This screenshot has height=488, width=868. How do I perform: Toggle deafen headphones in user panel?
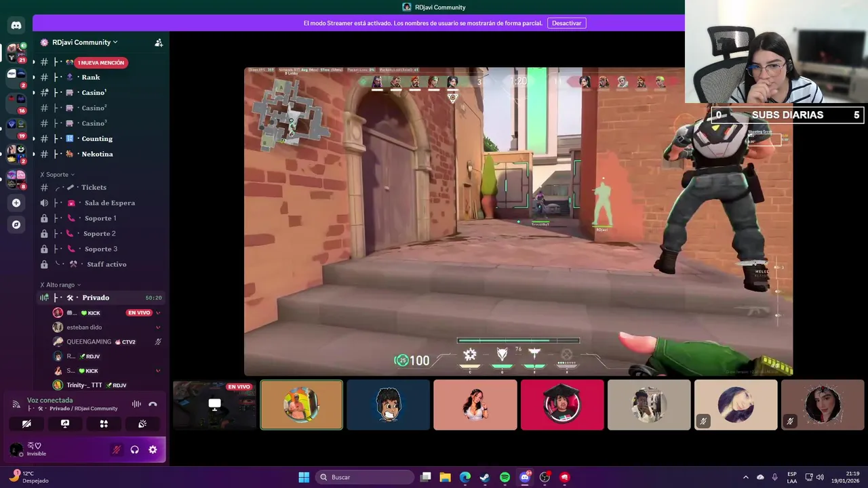(135, 449)
